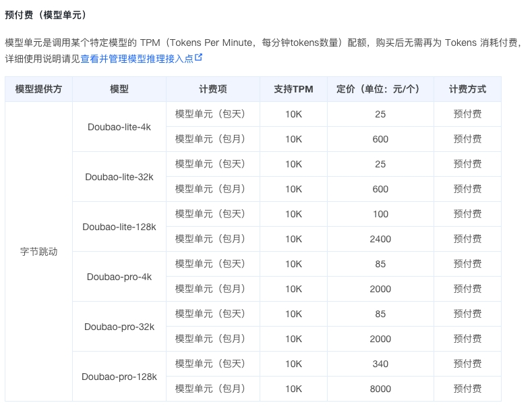532x409 pixels.
Task: Click the 定价（单位：元/个）column header
Action: point(380,89)
